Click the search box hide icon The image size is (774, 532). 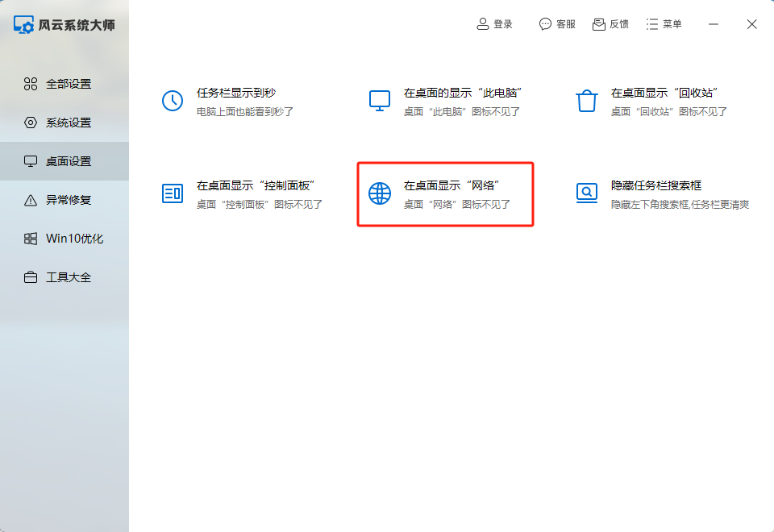(x=586, y=193)
